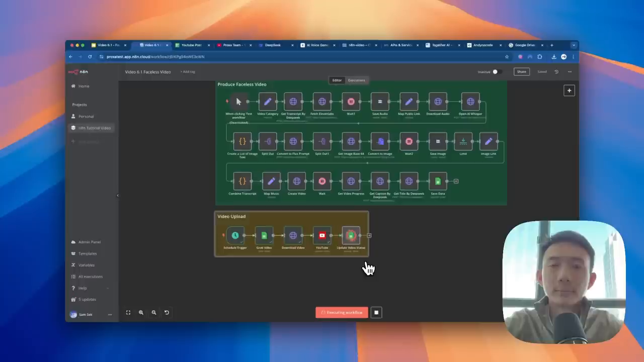The height and width of the screenshot is (362, 644).
Task: Select the Fetch Elevenlabs HTTP node
Action: coord(322,102)
